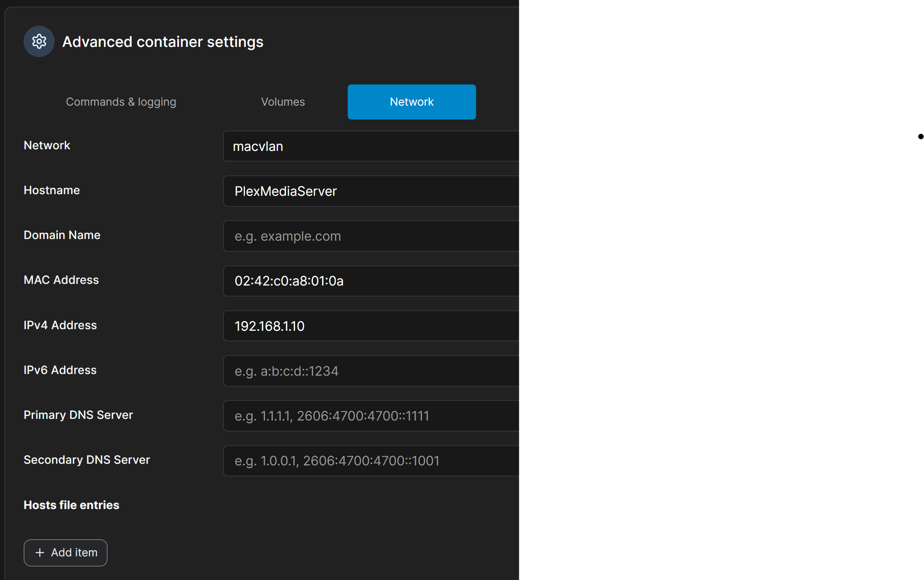924x580 pixels.
Task: Select the Network tab
Action: tap(411, 102)
